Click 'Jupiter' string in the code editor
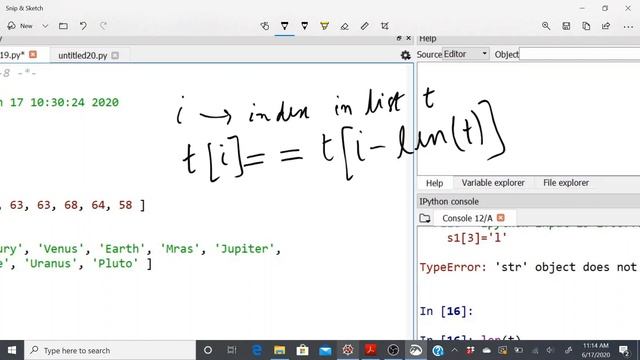This screenshot has width=640, height=360. 244,249
